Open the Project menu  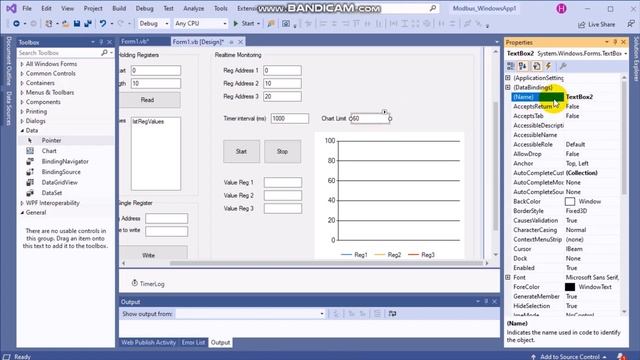pos(93,8)
